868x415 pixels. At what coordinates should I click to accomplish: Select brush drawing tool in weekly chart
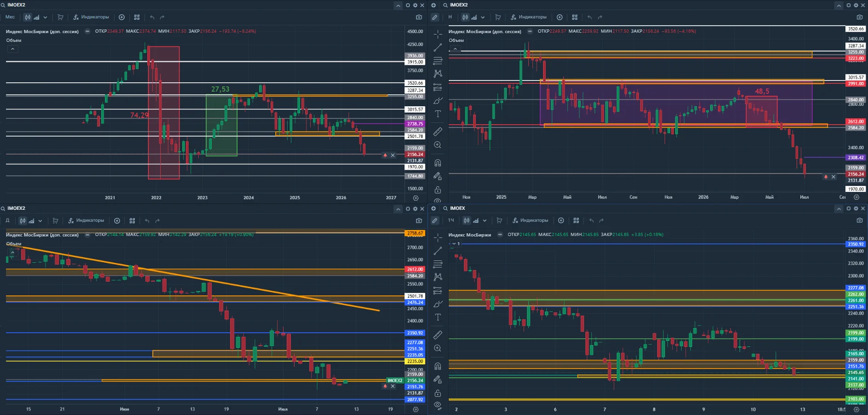point(438,100)
